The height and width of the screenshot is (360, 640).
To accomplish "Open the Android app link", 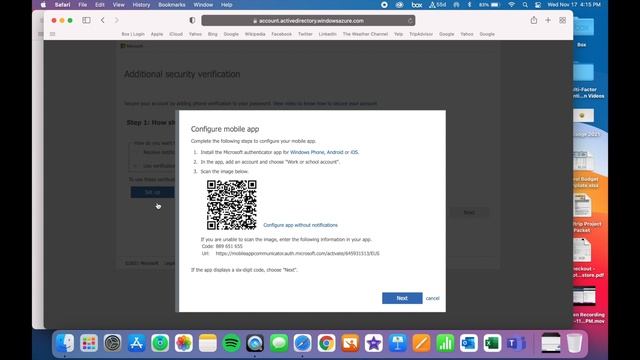I will [335, 152].
